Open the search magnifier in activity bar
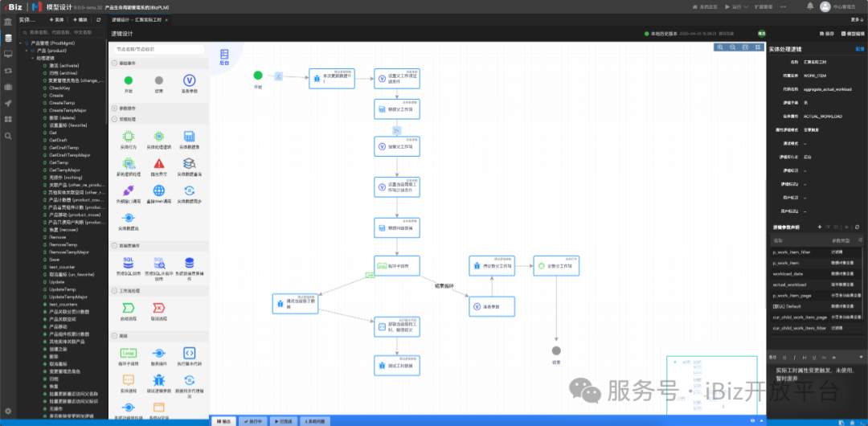This screenshot has height=426, width=868. [x=8, y=136]
